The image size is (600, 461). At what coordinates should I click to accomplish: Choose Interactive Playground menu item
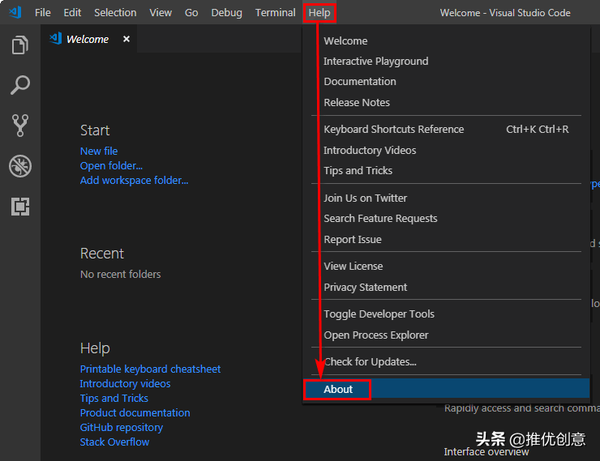point(446,61)
